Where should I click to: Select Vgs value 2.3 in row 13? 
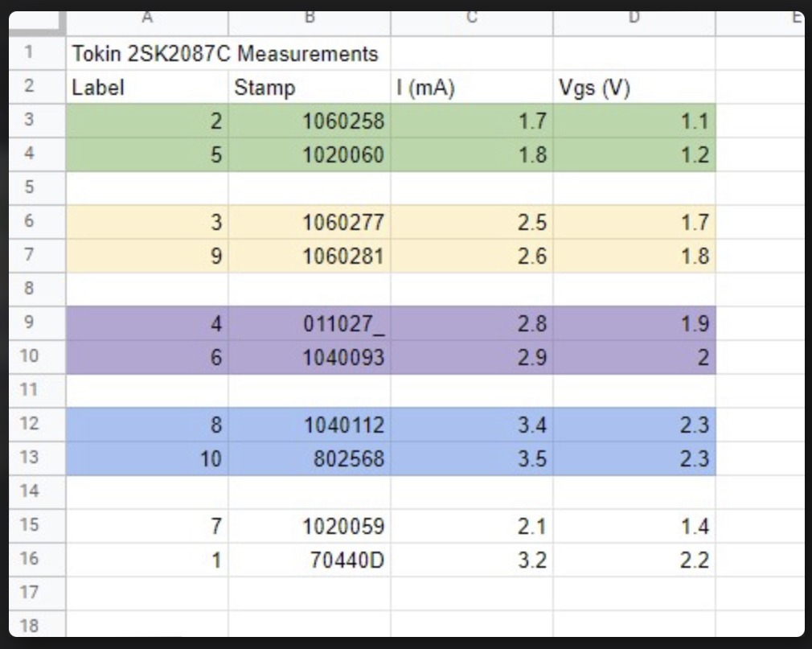click(x=634, y=458)
